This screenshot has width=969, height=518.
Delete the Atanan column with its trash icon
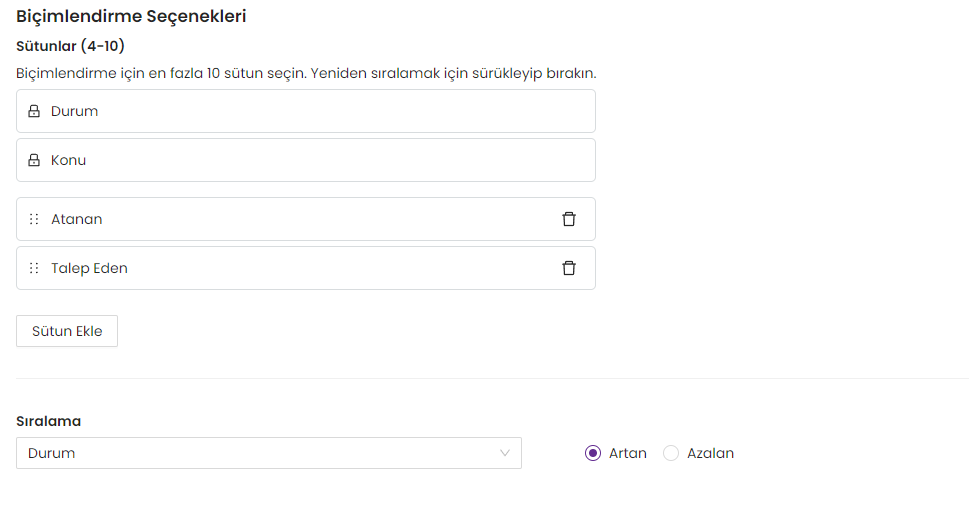coord(569,219)
